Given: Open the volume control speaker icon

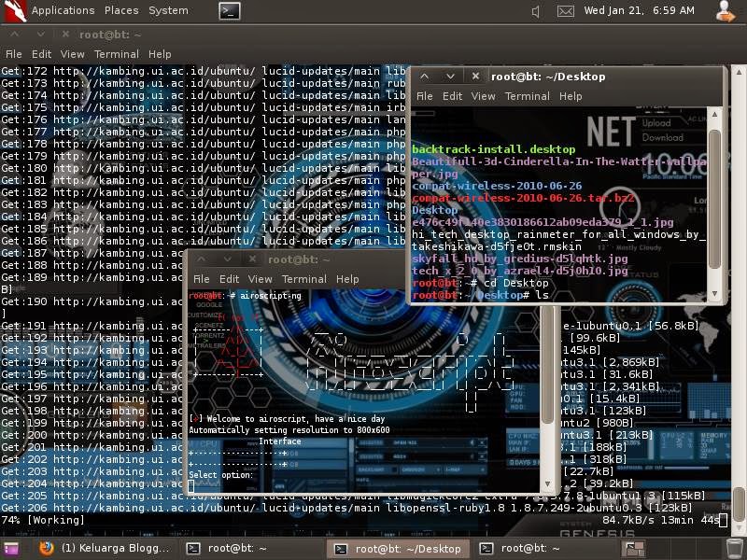Looking at the screenshot, I should pos(535,11).
